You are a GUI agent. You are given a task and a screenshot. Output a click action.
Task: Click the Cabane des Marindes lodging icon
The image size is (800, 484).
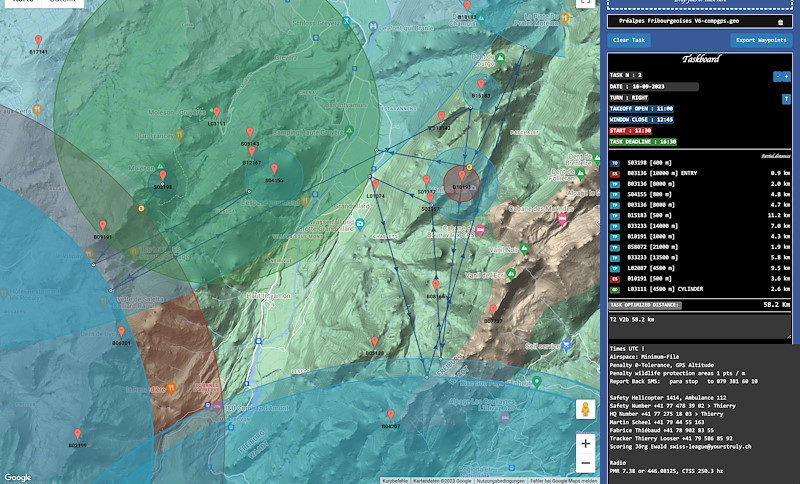pos(562,219)
